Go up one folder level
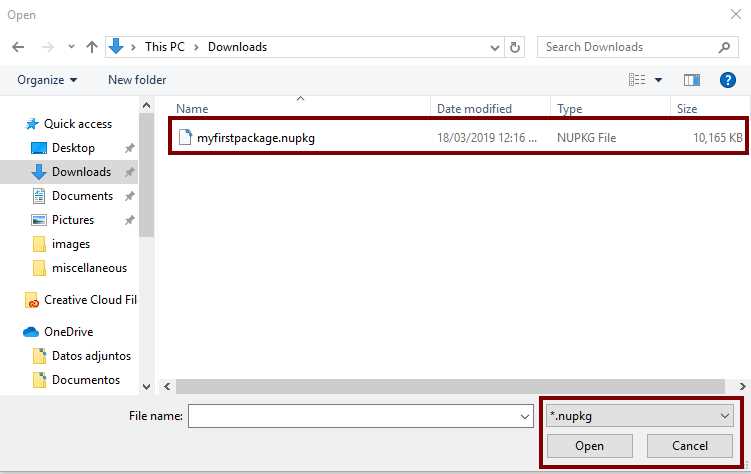 tap(91, 47)
